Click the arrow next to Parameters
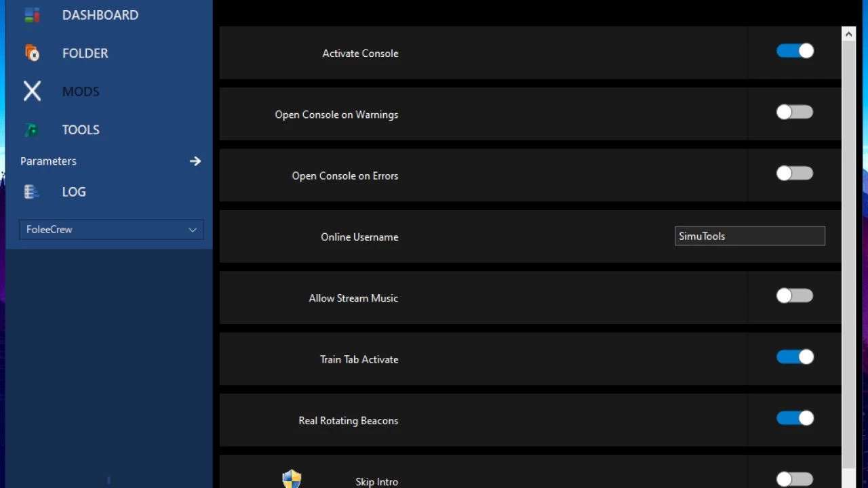The width and height of the screenshot is (868, 488). click(x=195, y=161)
